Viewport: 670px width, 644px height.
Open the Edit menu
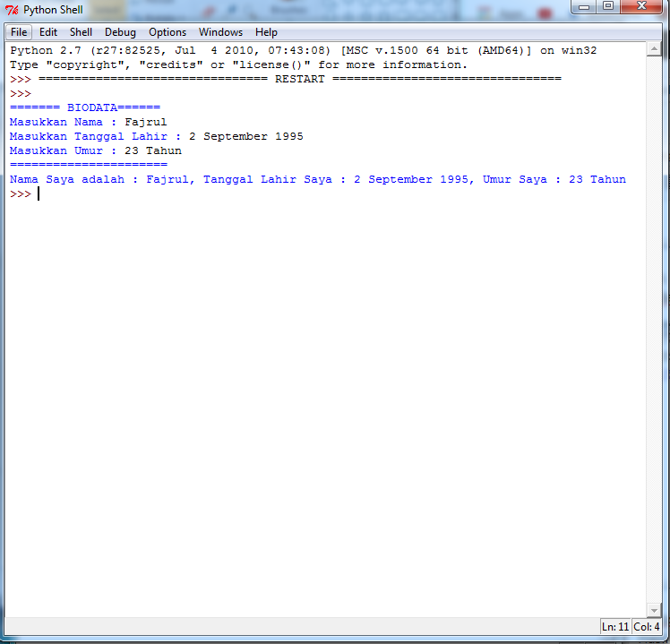pos(48,32)
